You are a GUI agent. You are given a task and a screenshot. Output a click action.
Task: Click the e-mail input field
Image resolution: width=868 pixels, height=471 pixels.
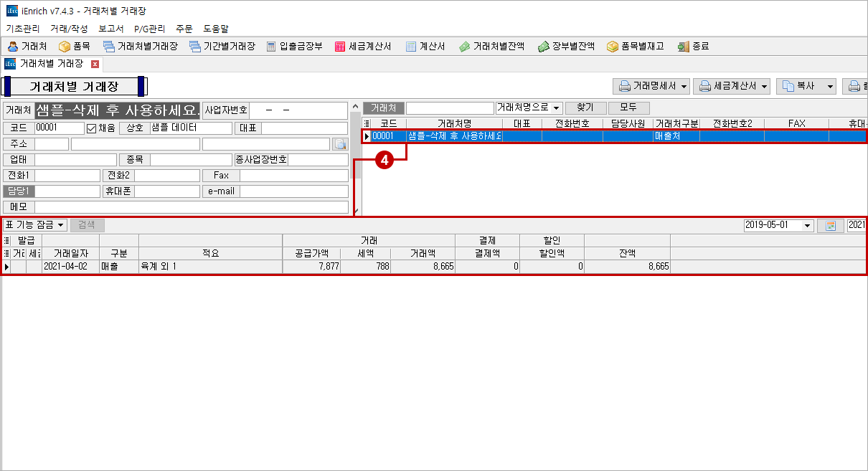tap(293, 191)
